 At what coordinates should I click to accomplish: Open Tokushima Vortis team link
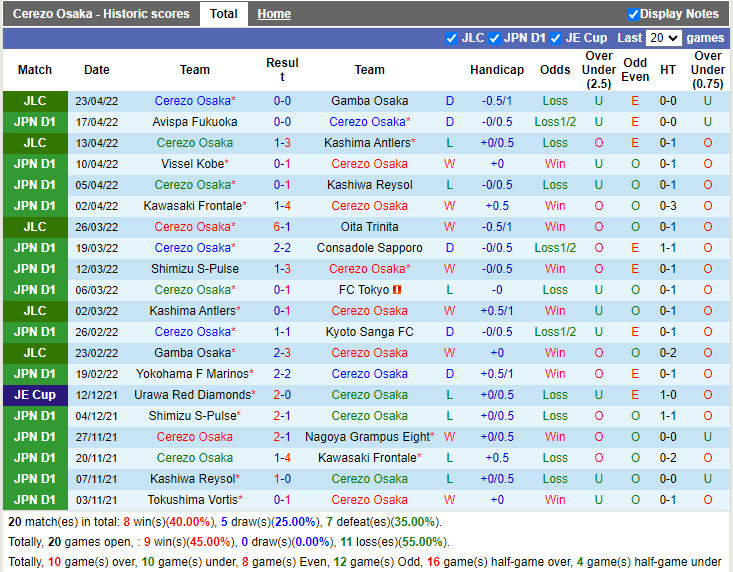(x=193, y=500)
